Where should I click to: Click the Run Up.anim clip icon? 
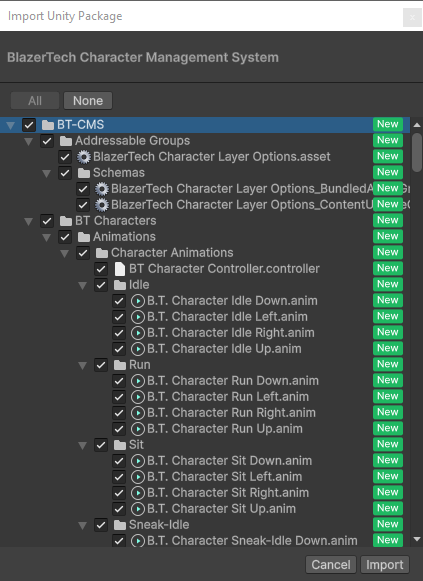click(x=138, y=429)
